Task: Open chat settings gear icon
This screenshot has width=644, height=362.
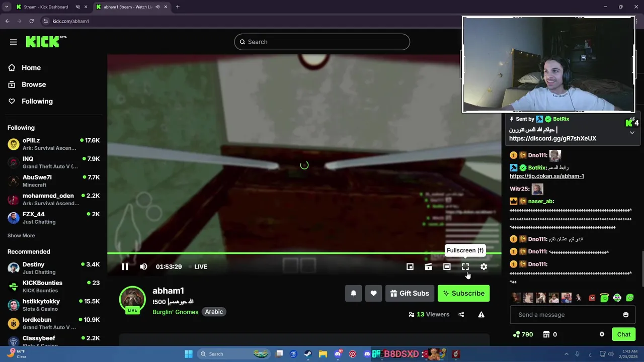Action: point(602,334)
